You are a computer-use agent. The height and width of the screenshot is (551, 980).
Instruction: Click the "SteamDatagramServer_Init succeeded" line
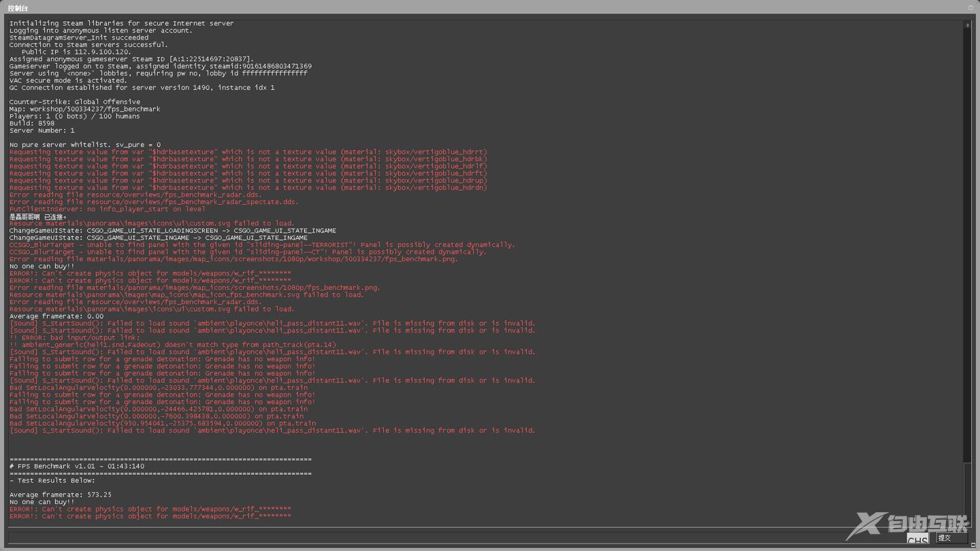(79, 37)
